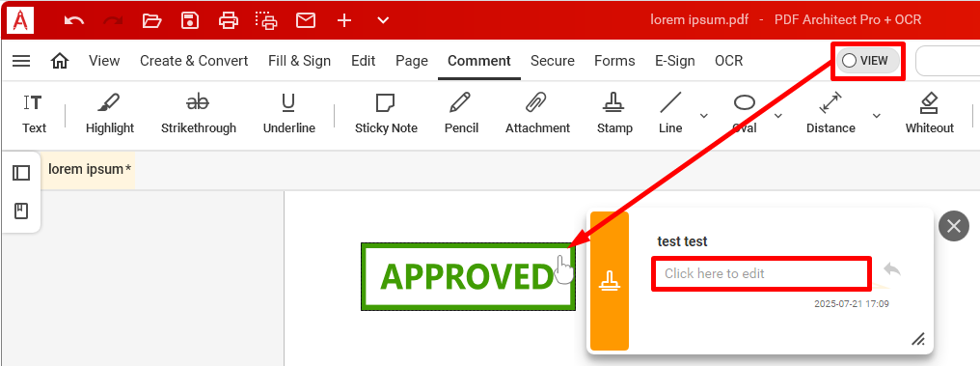Activate the Whiteout tool
The width and height of the screenshot is (980, 366).
pyautogui.click(x=930, y=113)
